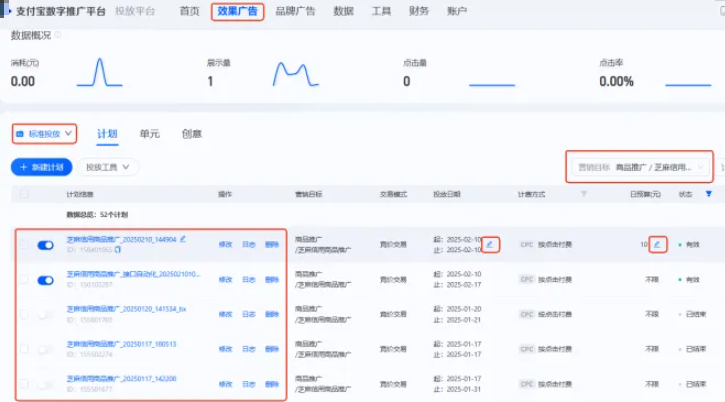Open the 数据 menu
The height and width of the screenshot is (402, 725).
[x=344, y=11]
